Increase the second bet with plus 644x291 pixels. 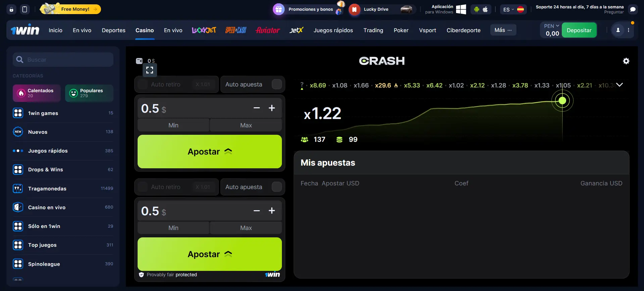point(272,211)
